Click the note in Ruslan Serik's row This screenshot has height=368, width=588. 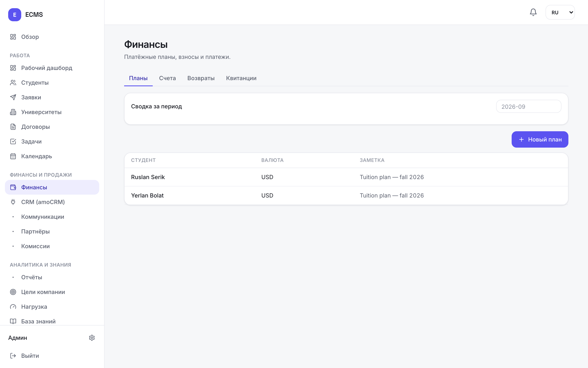click(x=392, y=177)
